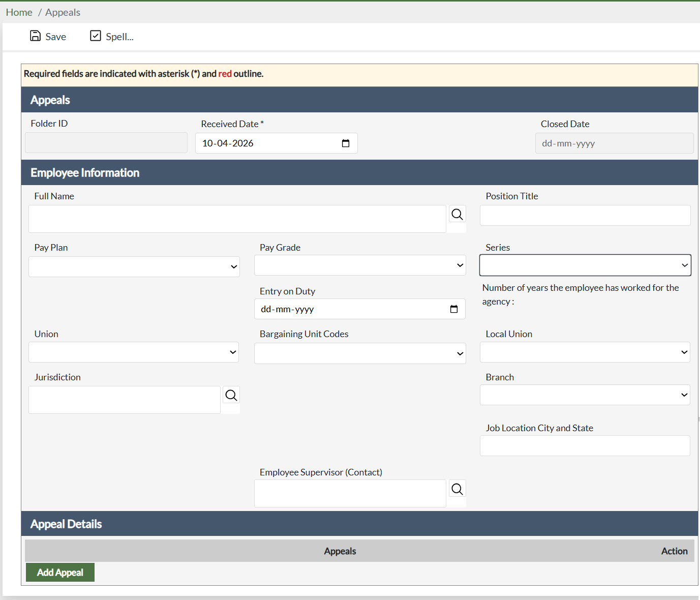
Task: Click the Action column header
Action: [674, 551]
